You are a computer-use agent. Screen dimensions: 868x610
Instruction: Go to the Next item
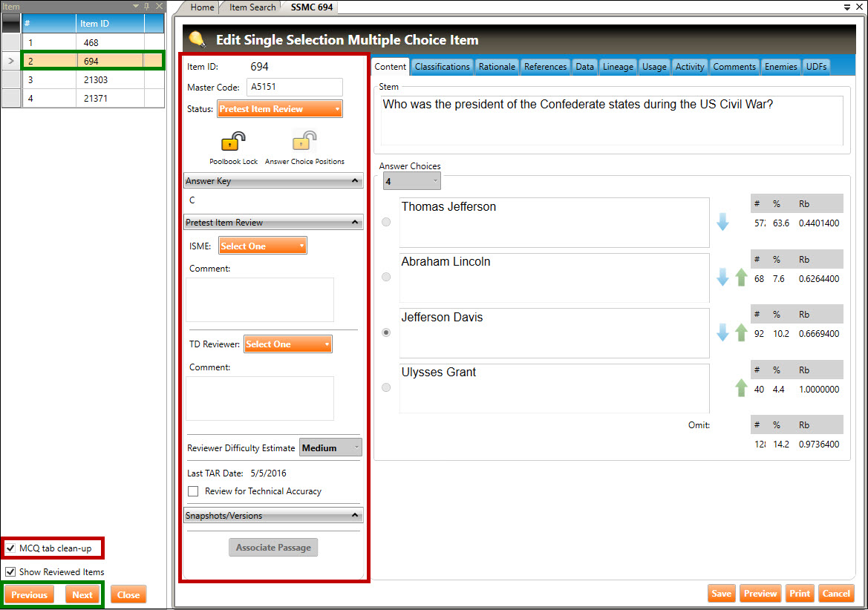click(82, 594)
